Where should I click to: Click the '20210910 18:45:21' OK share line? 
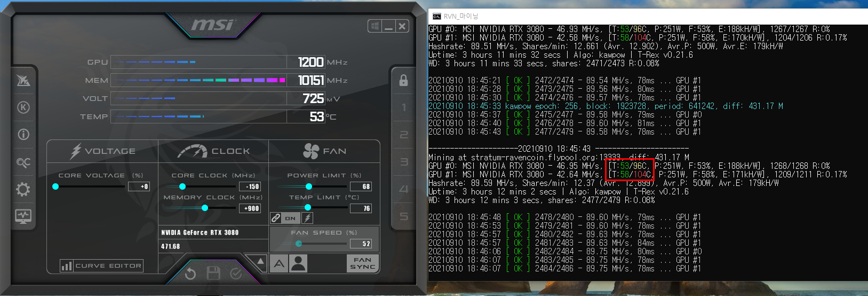tap(565, 80)
